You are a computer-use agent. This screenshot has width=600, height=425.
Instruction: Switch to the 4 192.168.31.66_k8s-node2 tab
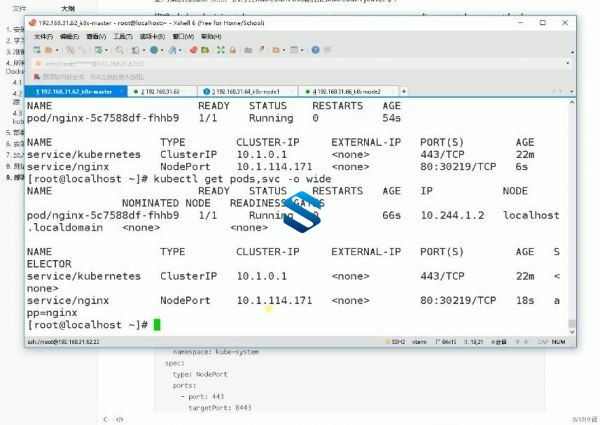point(347,92)
